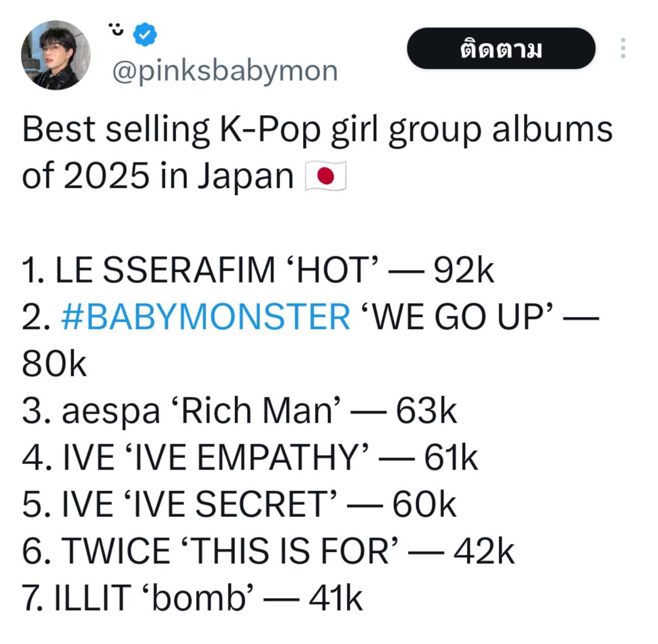658x644 pixels.
Task: Open the profile picture of pinksbabymon
Action: [x=55, y=55]
